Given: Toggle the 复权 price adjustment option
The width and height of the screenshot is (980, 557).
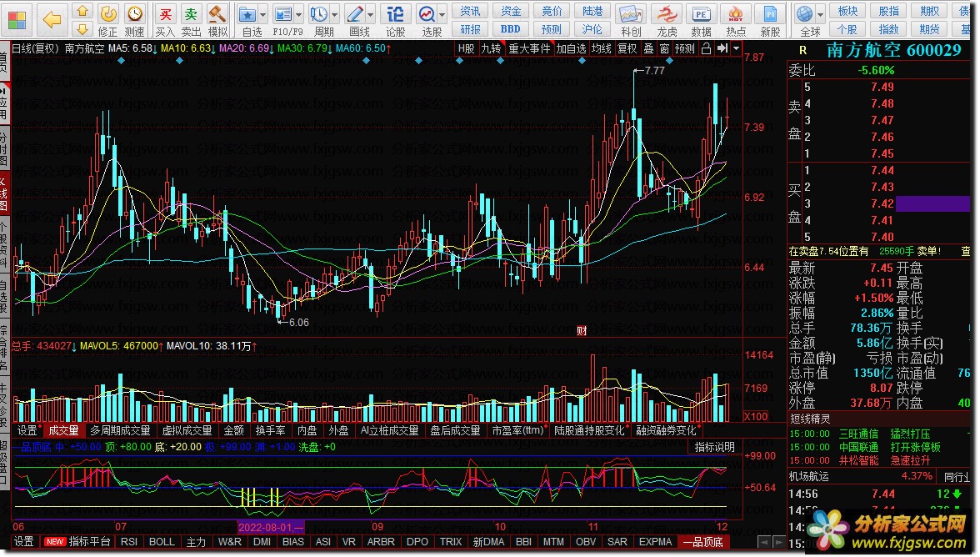Looking at the screenshot, I should (627, 48).
